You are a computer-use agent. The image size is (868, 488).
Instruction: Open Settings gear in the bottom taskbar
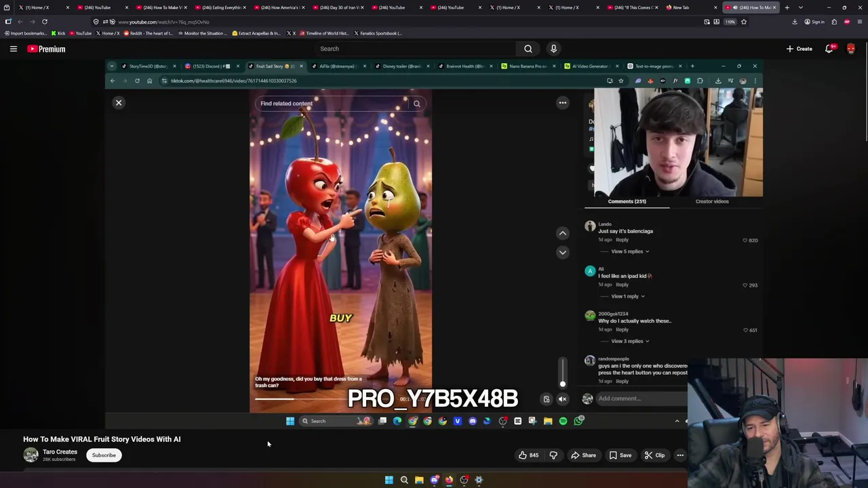pos(479,480)
